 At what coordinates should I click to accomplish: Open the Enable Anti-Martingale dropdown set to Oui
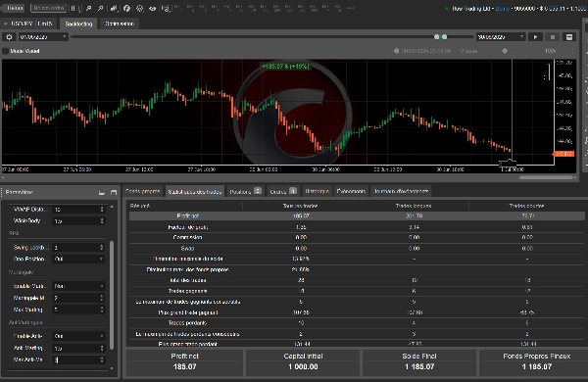(78, 336)
